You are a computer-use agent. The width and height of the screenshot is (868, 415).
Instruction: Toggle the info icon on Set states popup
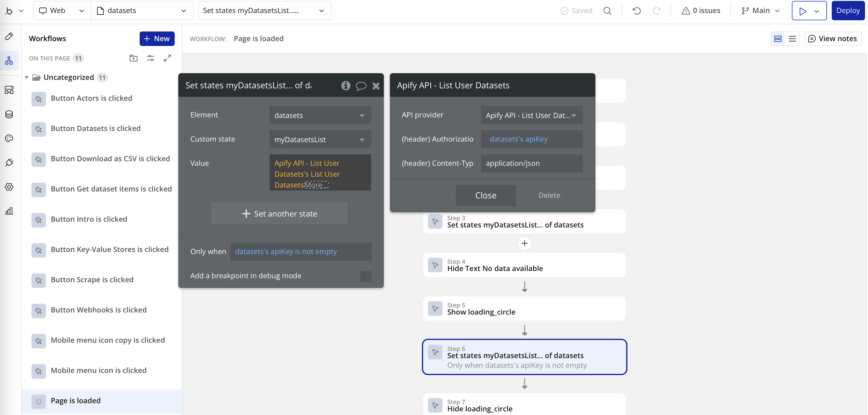(x=345, y=86)
